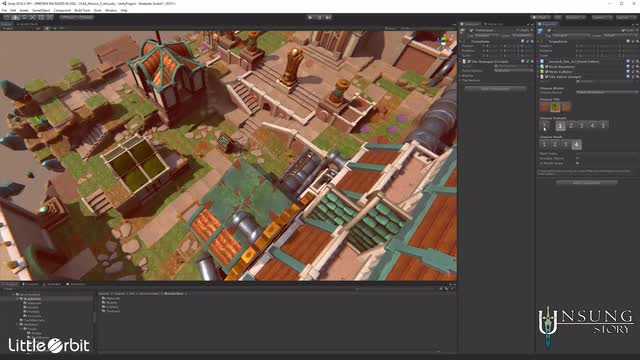This screenshot has width=640, height=360.
Task: Collapse the Transform component in right inspector
Action: (x=538, y=41)
